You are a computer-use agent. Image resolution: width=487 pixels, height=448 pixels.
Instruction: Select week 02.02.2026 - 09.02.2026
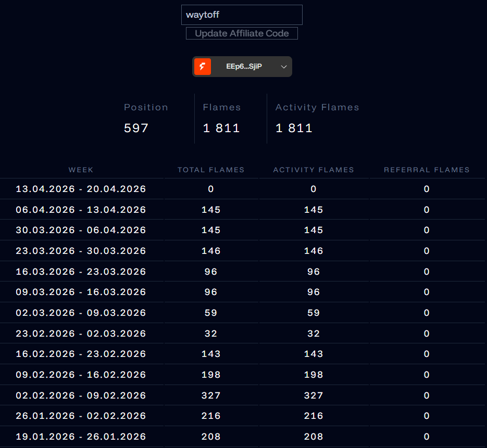click(81, 395)
